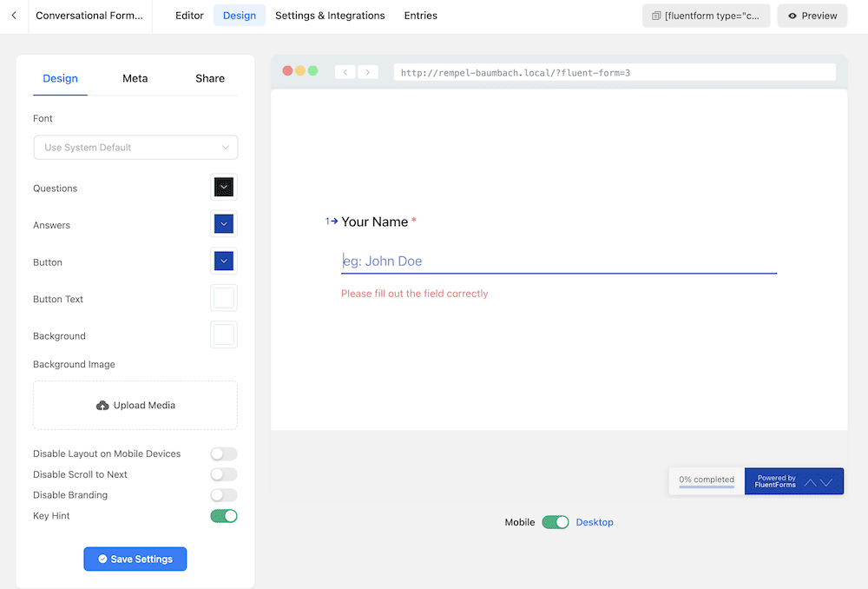Click the shortcode copy icon
868x589 pixels.
656,16
